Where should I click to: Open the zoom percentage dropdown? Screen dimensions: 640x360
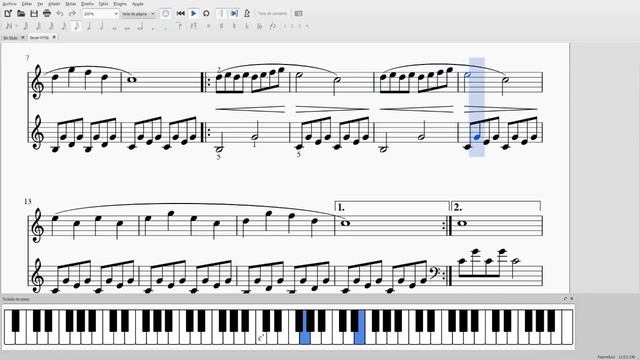tap(100, 13)
